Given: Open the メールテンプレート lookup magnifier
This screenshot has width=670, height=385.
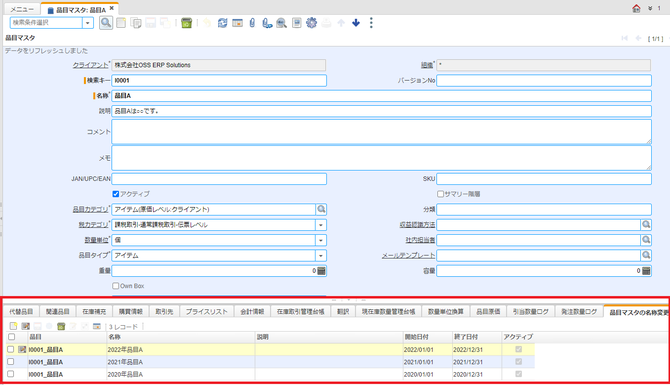Looking at the screenshot, I should 646,256.
